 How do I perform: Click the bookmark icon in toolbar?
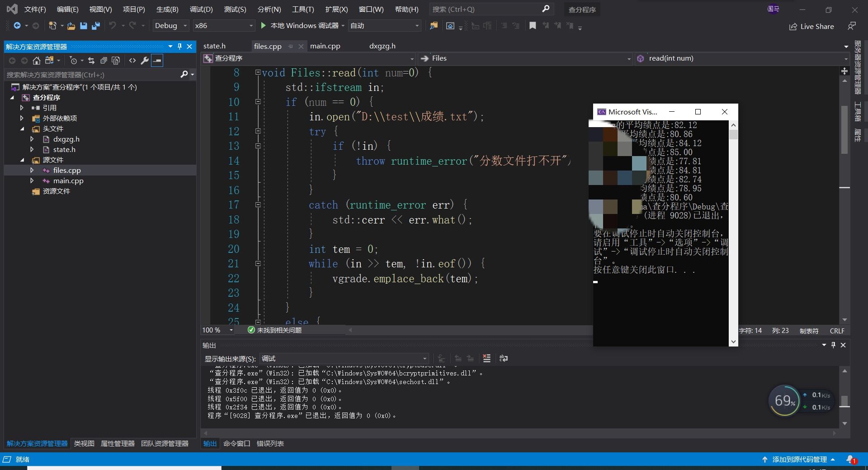pyautogui.click(x=533, y=26)
